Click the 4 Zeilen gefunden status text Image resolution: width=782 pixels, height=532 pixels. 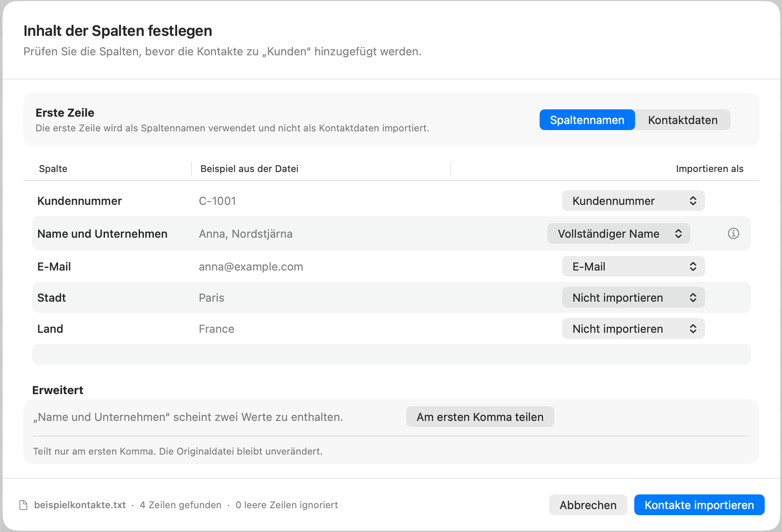click(x=180, y=505)
